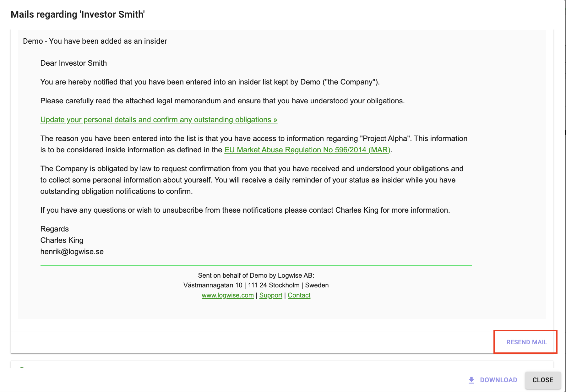This screenshot has height=392, width=566.
Task: Click the 'Demo - You have been added as an insider' subject
Action: pos(95,41)
